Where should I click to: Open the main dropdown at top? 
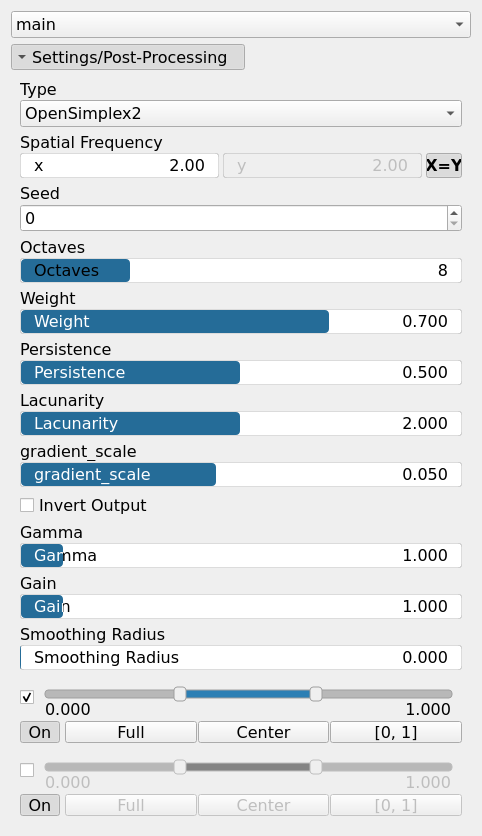[x=240, y=25]
